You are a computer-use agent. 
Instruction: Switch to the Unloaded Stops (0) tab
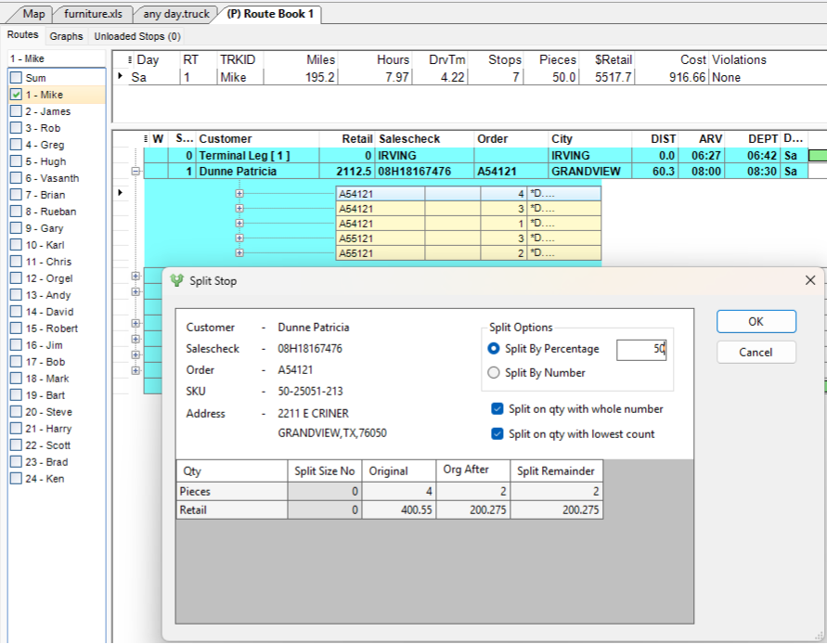coord(137,36)
